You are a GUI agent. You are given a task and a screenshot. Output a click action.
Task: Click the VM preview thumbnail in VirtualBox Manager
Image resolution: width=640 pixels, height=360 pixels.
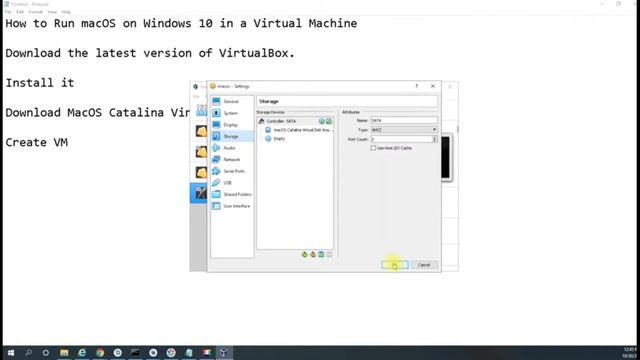click(446, 157)
